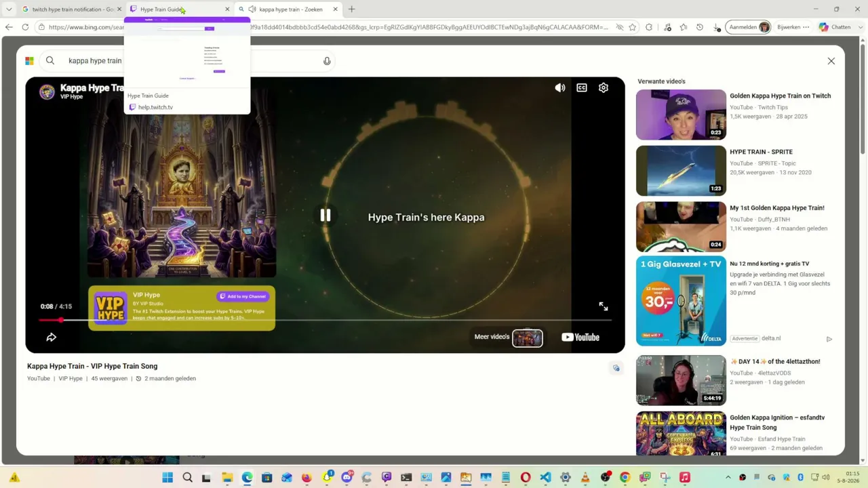Select the kappa hype train - Zoeken tab
This screenshot has width=868, height=488.
pyautogui.click(x=288, y=9)
